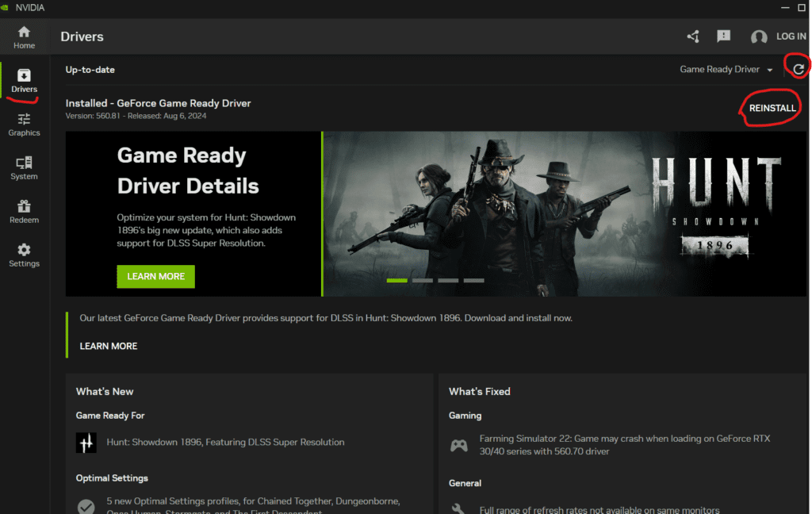Select the second banner carousel indicator
Screen dimensions: 812x514
pos(423,280)
